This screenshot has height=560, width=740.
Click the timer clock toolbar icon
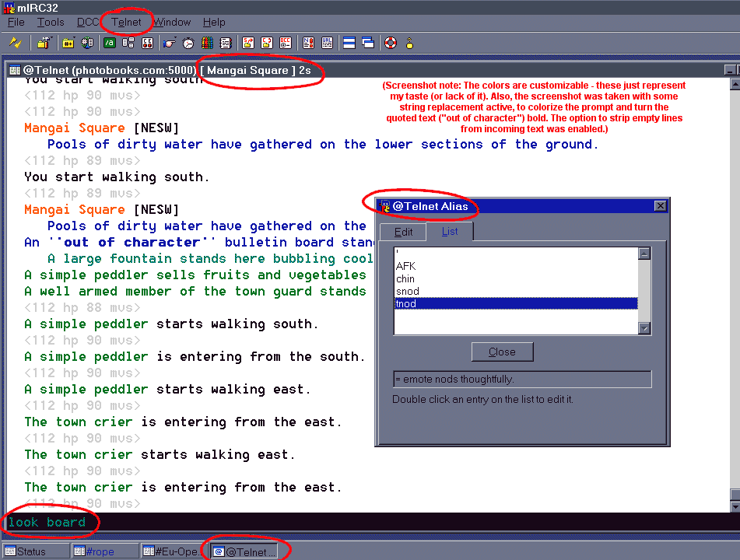pos(188,43)
